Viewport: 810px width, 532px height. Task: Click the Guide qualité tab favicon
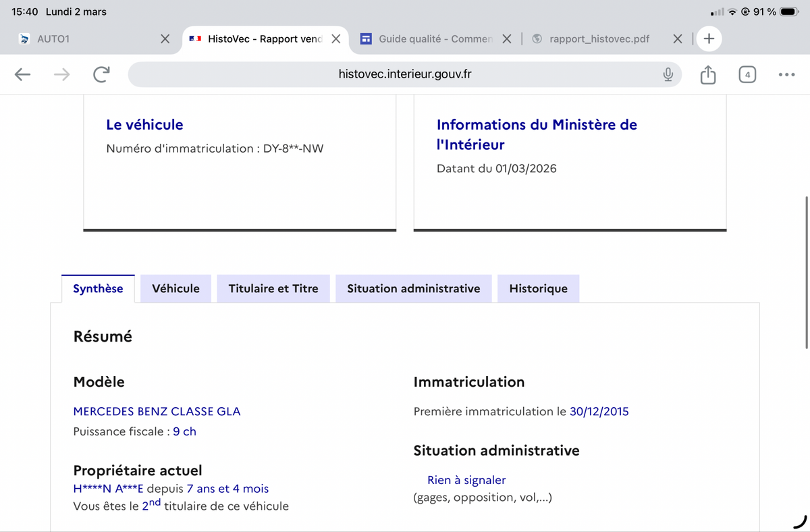[367, 39]
